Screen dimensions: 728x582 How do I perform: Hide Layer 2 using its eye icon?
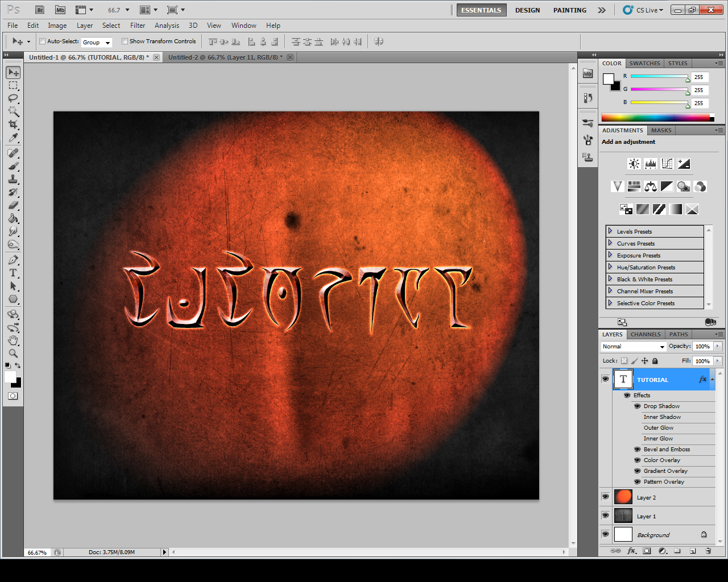tap(605, 496)
